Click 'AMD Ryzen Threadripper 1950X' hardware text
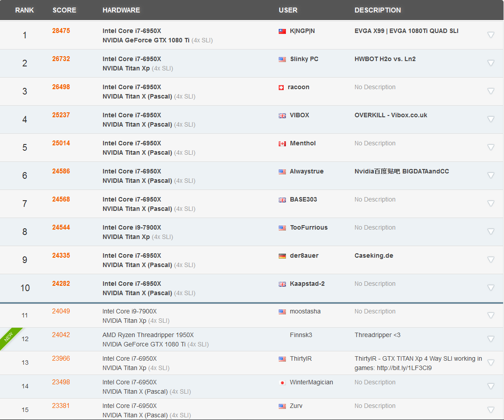The width and height of the screenshot is (504, 420). 148,335
